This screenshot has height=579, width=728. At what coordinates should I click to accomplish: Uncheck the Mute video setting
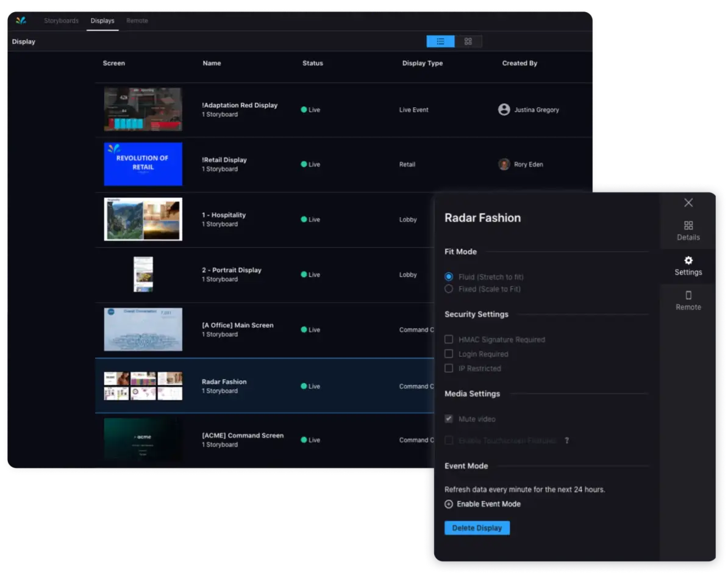pos(449,419)
